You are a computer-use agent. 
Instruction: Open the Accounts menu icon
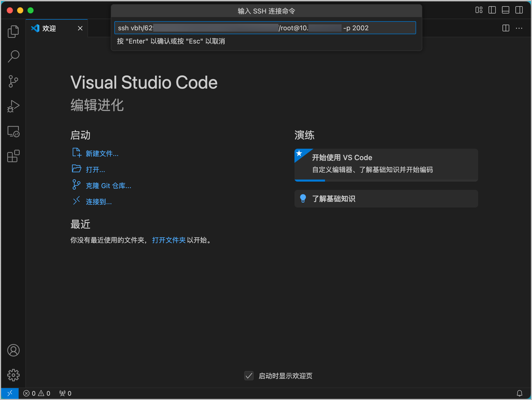pyautogui.click(x=13, y=350)
